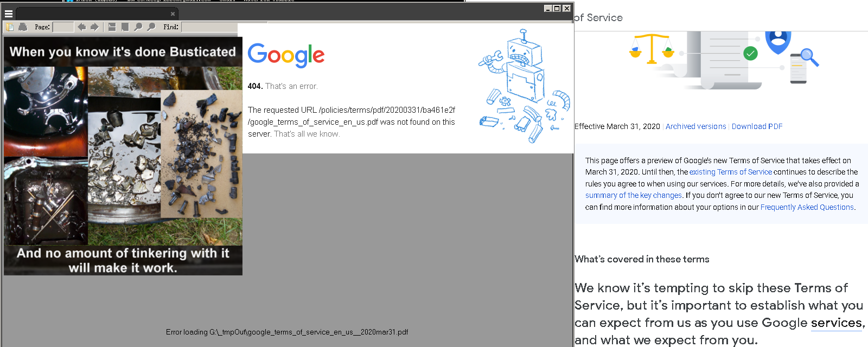Click the zoom out magnifier icon
This screenshot has height=347, width=868.
[x=138, y=27]
